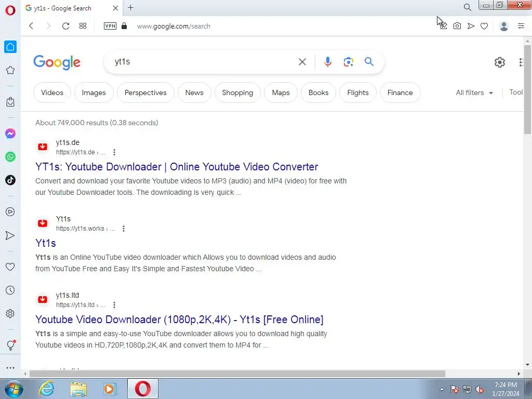The image size is (532, 399).
Task: Open more options for yt1s.works result
Action: (124, 229)
